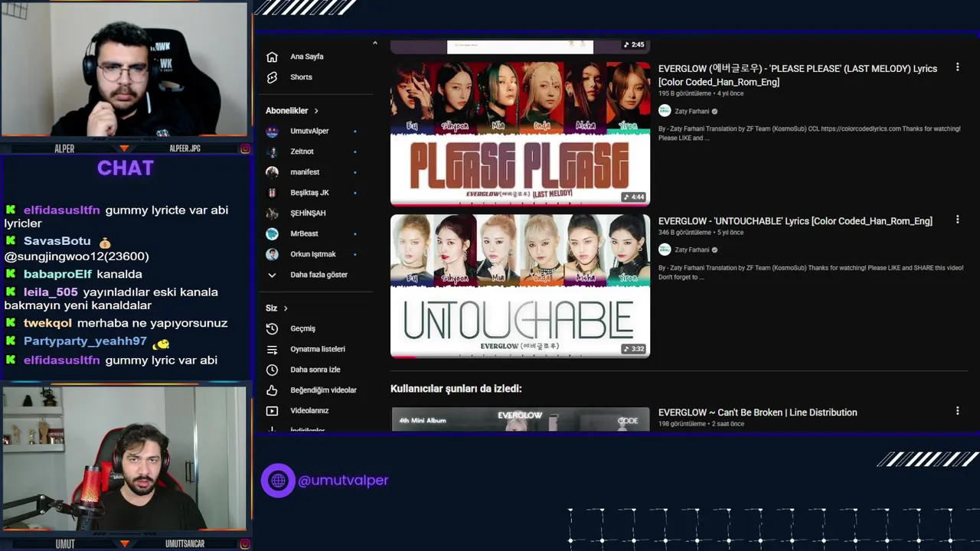
Task: Open EVERGLOW UNTOUCHABLE video title link
Action: [795, 221]
